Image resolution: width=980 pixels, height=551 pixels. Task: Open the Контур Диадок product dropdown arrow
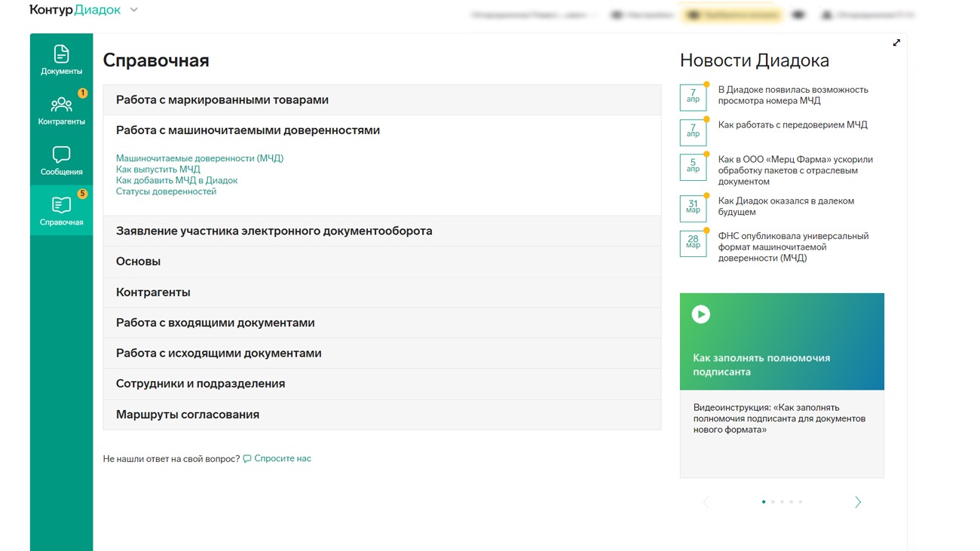[134, 10]
